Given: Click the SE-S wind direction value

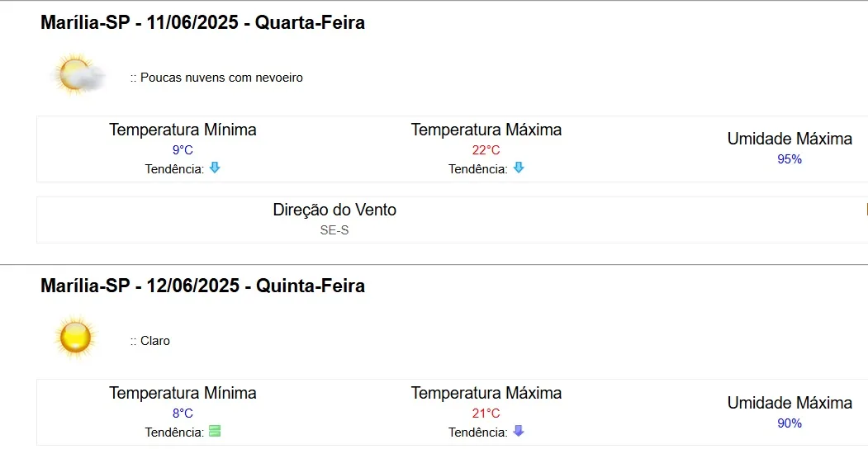Looking at the screenshot, I should [x=334, y=230].
